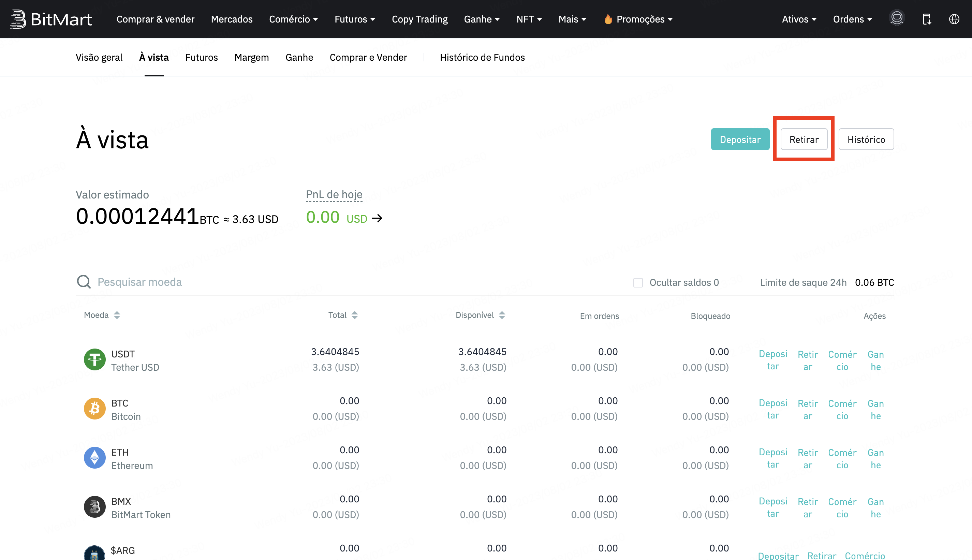Expand the Mais dropdown menu
Image resolution: width=972 pixels, height=560 pixels.
click(572, 19)
